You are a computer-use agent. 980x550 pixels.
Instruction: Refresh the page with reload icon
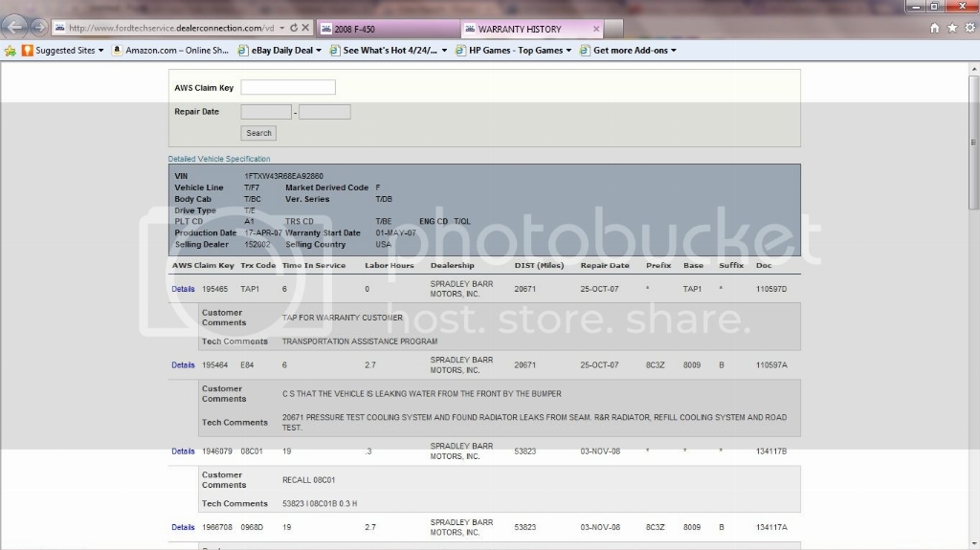pos(294,28)
